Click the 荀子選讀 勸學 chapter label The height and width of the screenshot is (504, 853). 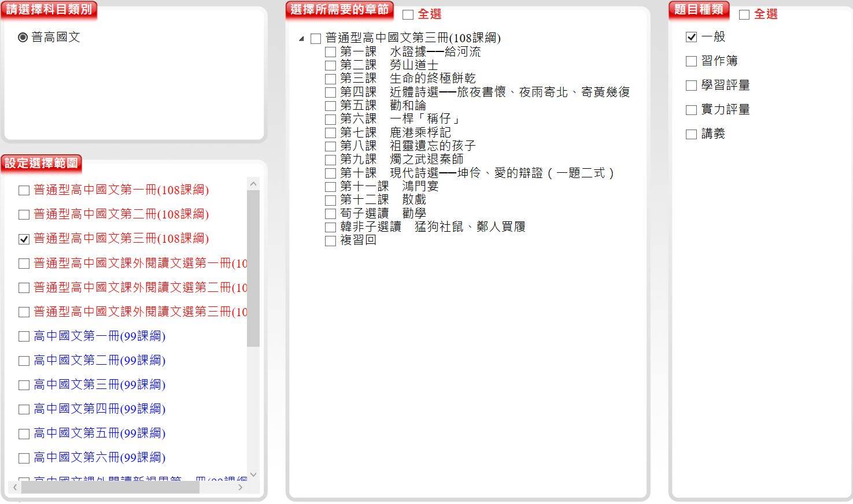coord(383,213)
